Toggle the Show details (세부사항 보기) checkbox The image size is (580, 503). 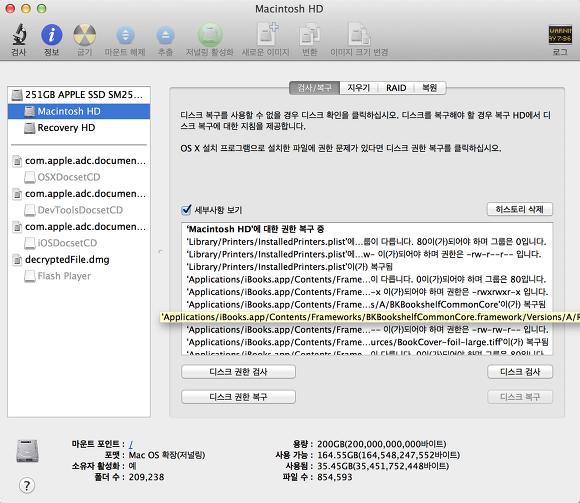(x=186, y=210)
